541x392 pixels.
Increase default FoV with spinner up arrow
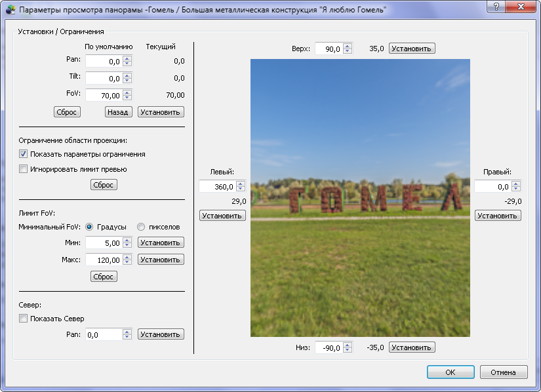[127, 92]
